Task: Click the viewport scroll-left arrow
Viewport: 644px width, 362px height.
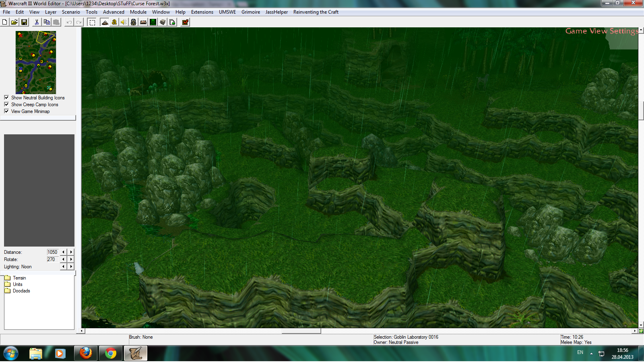Action: tap(82, 331)
